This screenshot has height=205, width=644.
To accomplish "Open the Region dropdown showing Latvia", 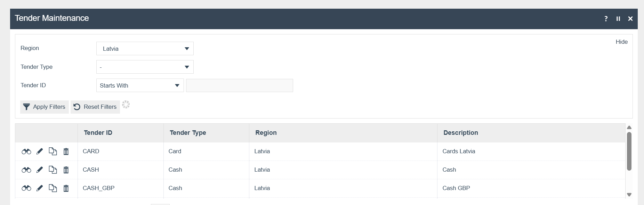I will (145, 49).
